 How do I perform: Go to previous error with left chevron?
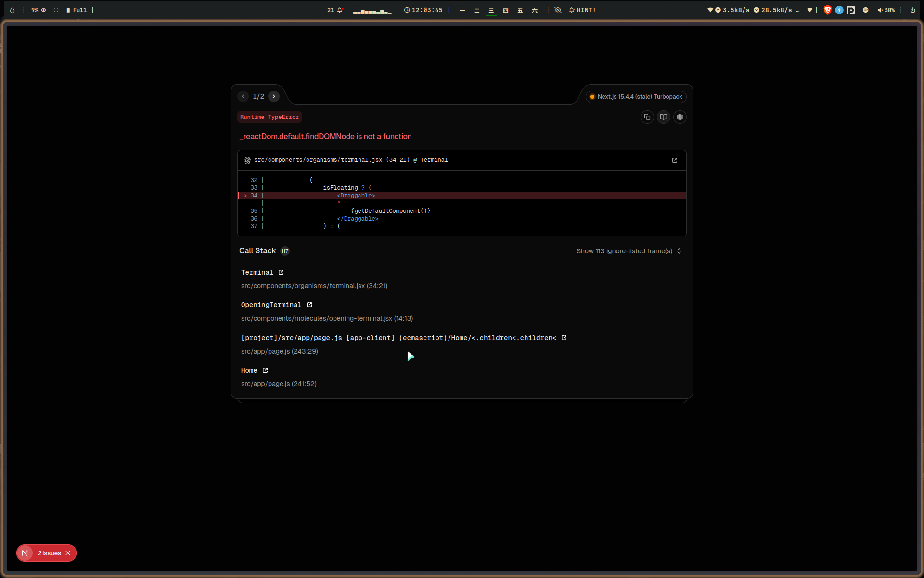pyautogui.click(x=243, y=96)
